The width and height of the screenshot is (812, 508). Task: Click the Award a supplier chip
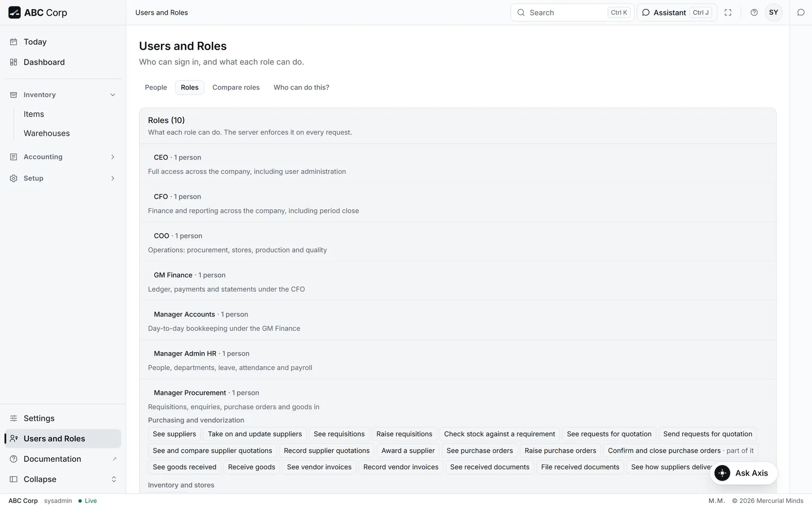[408, 451]
